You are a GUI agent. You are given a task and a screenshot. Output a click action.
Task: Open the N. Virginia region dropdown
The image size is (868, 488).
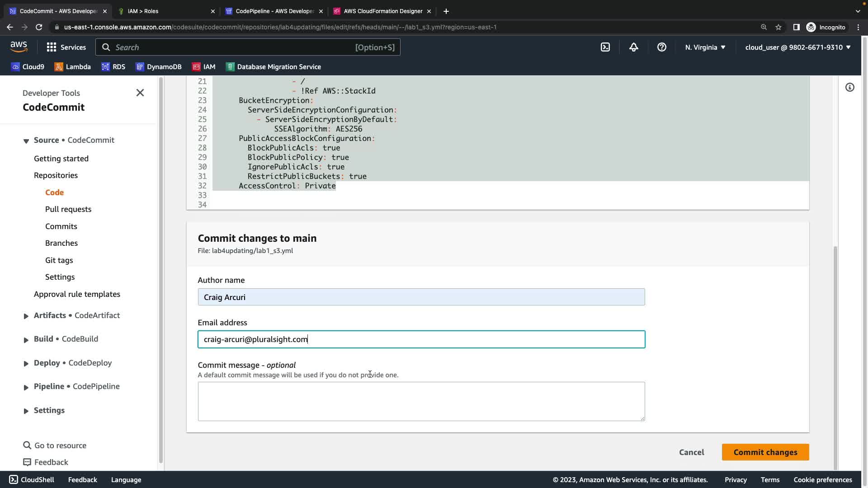pyautogui.click(x=705, y=47)
